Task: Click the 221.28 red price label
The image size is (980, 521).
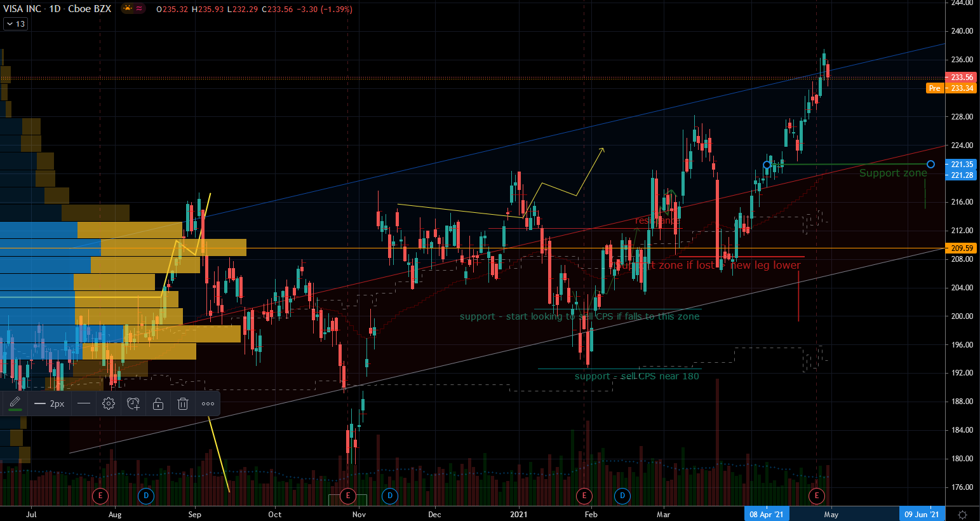Action: pos(962,175)
